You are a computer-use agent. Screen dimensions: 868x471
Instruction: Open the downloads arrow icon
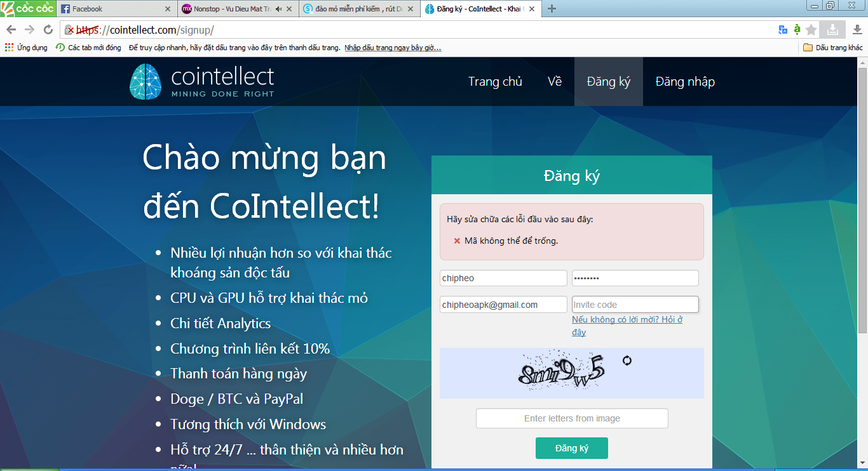pyautogui.click(x=857, y=30)
